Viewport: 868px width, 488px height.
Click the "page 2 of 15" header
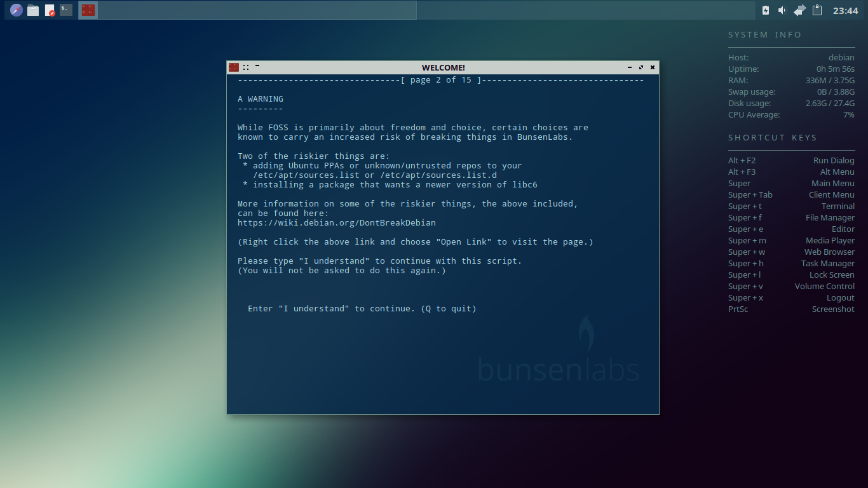tap(441, 80)
